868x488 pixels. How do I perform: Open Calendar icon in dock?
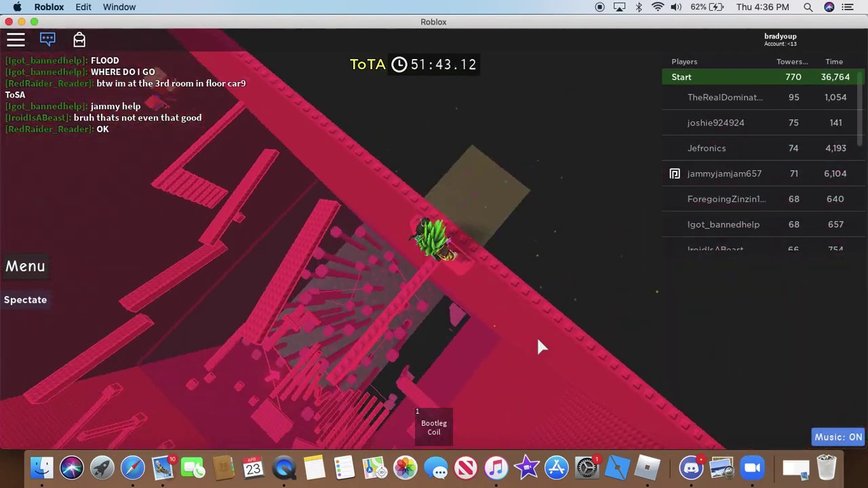[x=253, y=468]
